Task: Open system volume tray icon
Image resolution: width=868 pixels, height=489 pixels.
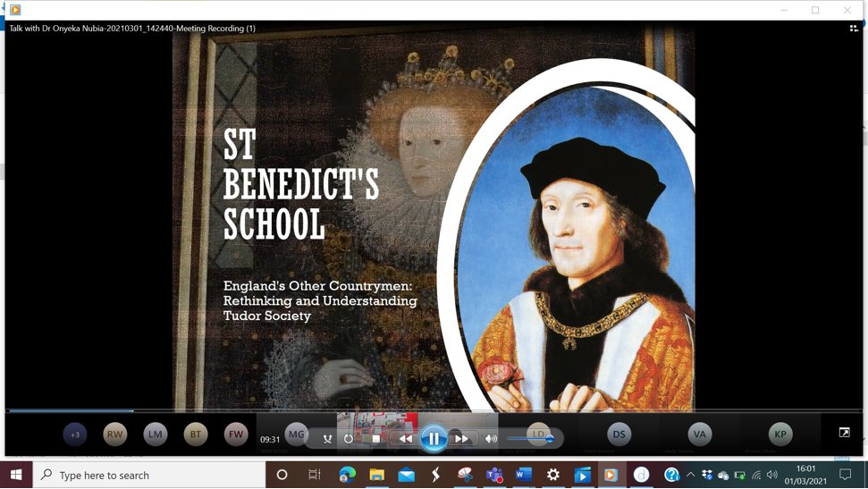Action: [772, 475]
